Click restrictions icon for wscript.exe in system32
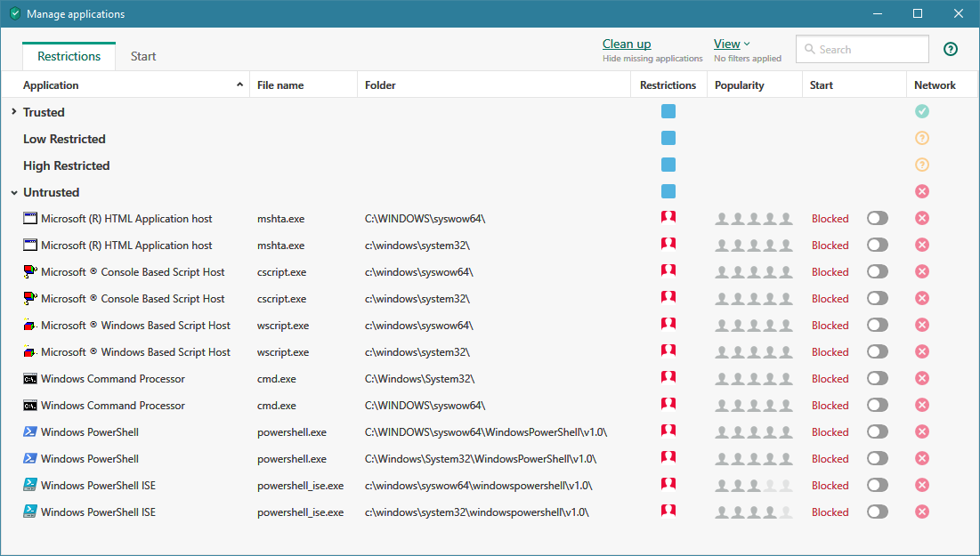980x556 pixels. click(668, 351)
